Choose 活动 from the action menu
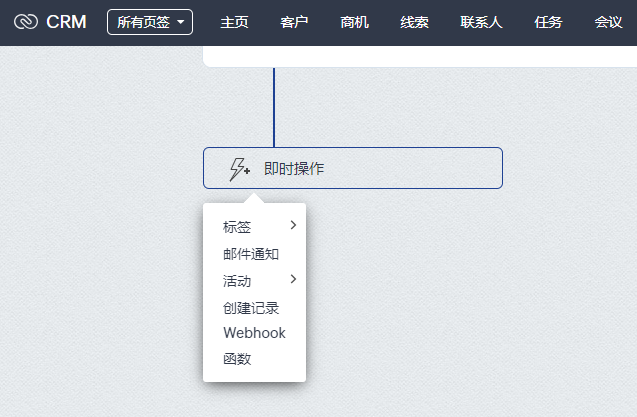The height and width of the screenshot is (417, 637). click(x=237, y=281)
